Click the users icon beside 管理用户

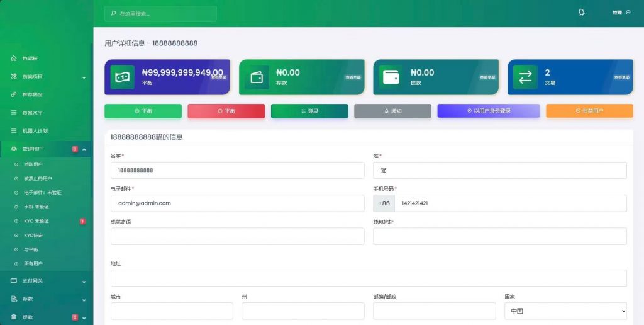click(14, 149)
